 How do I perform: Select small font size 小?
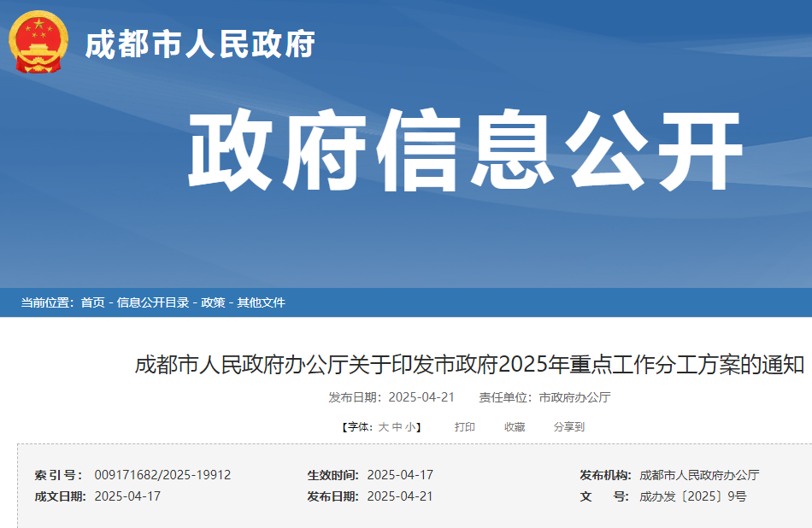point(412,425)
